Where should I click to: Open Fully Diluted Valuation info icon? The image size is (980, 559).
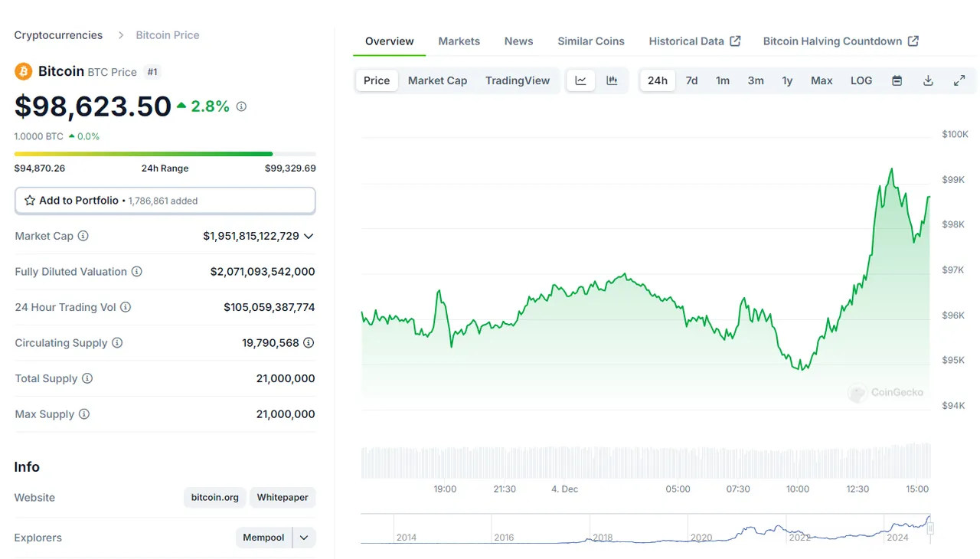pyautogui.click(x=136, y=272)
